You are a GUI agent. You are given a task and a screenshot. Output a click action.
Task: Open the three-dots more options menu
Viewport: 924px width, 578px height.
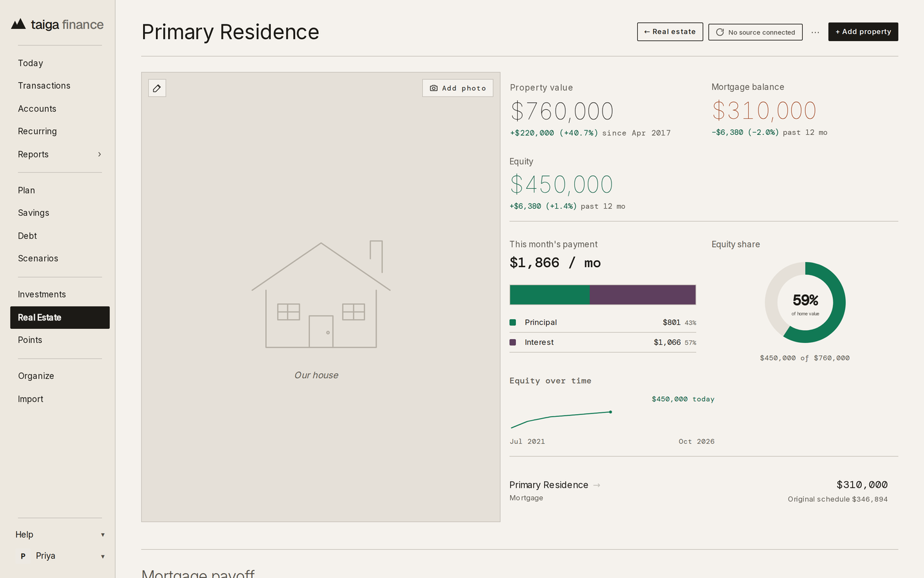point(815,32)
